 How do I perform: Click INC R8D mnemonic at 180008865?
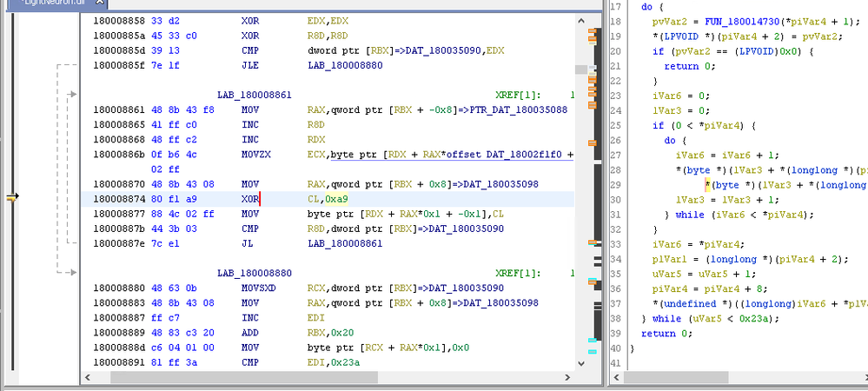250,125
